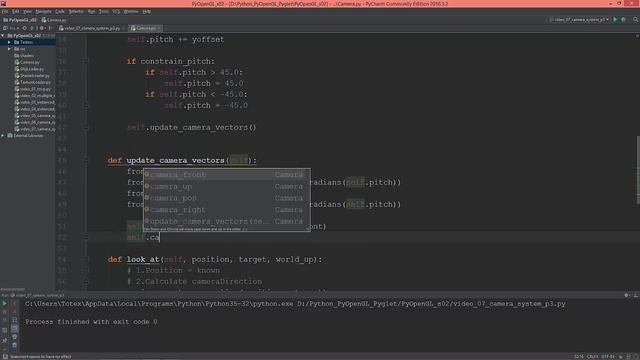Expand the res folder
The height and width of the screenshot is (360, 640).
tap(9, 49)
